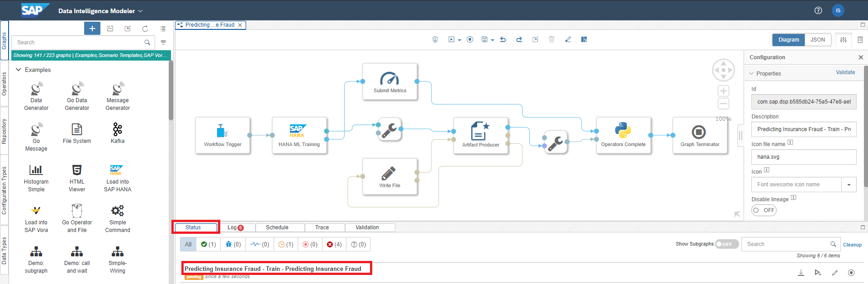Click the undo arrow in the toolbar
Viewport: 868px width, 284px height.
(503, 40)
